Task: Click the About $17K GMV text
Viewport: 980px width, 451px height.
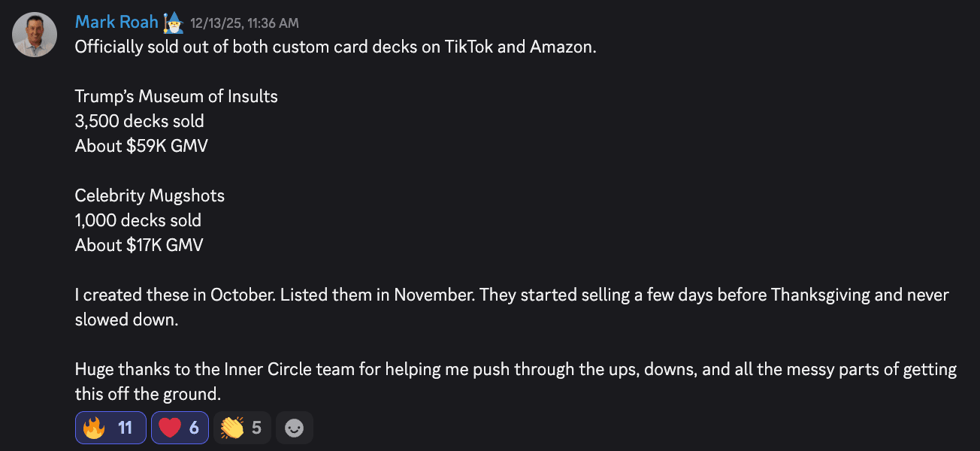Action: 139,245
